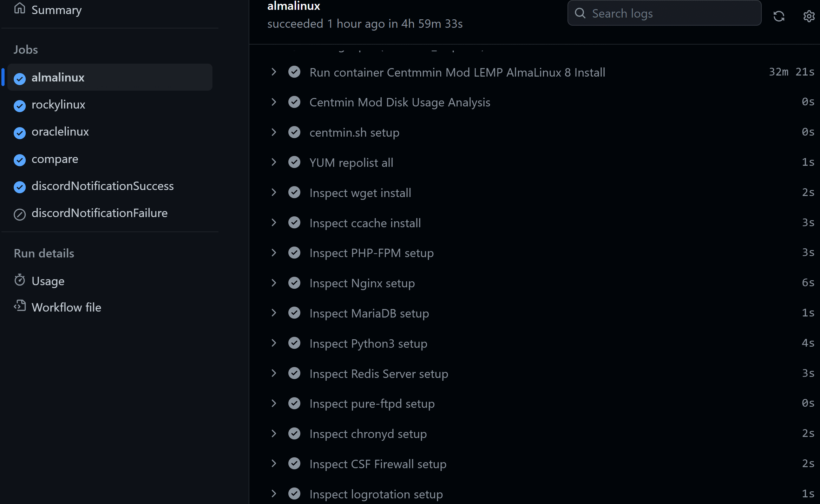Click the skipped status icon beside discordNotificationFailure
The height and width of the screenshot is (504, 820).
[x=20, y=214]
